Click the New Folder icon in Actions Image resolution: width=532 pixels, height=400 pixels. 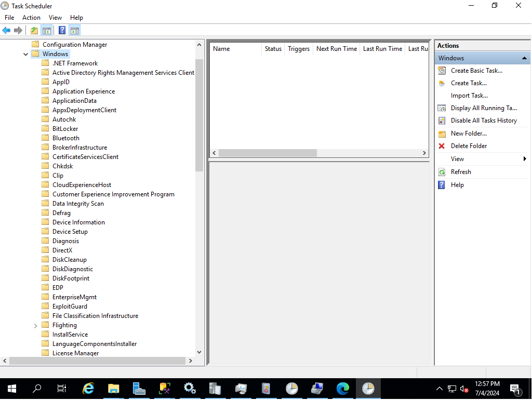pos(442,134)
